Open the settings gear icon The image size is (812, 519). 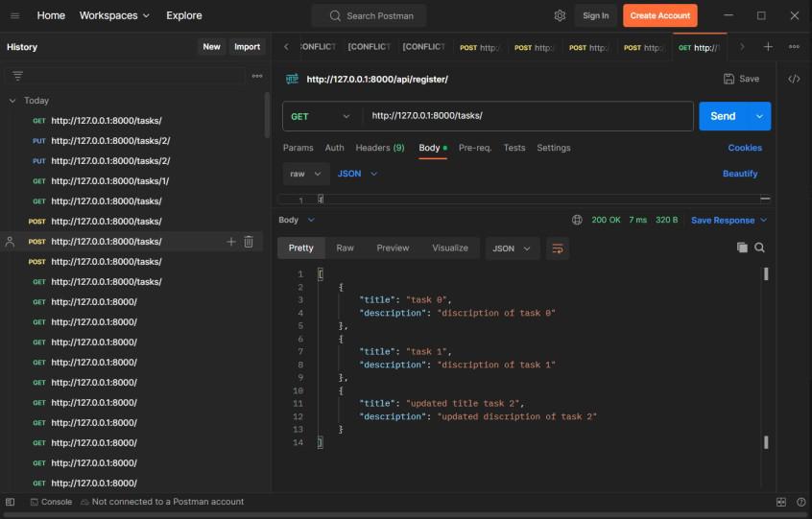click(560, 15)
